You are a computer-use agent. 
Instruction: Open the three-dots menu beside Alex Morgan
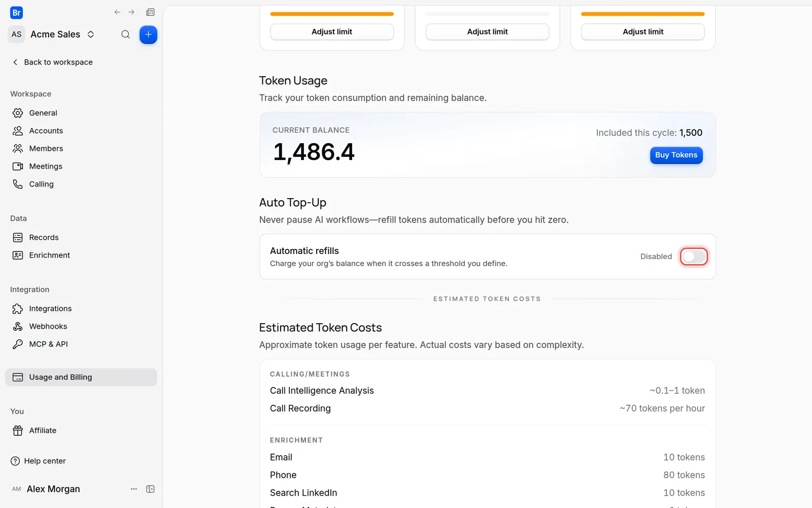pos(134,489)
